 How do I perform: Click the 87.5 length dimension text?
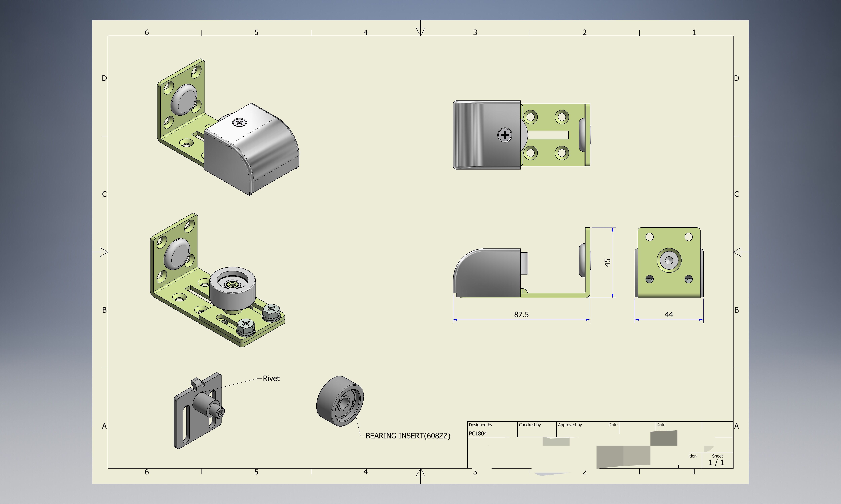click(x=521, y=314)
